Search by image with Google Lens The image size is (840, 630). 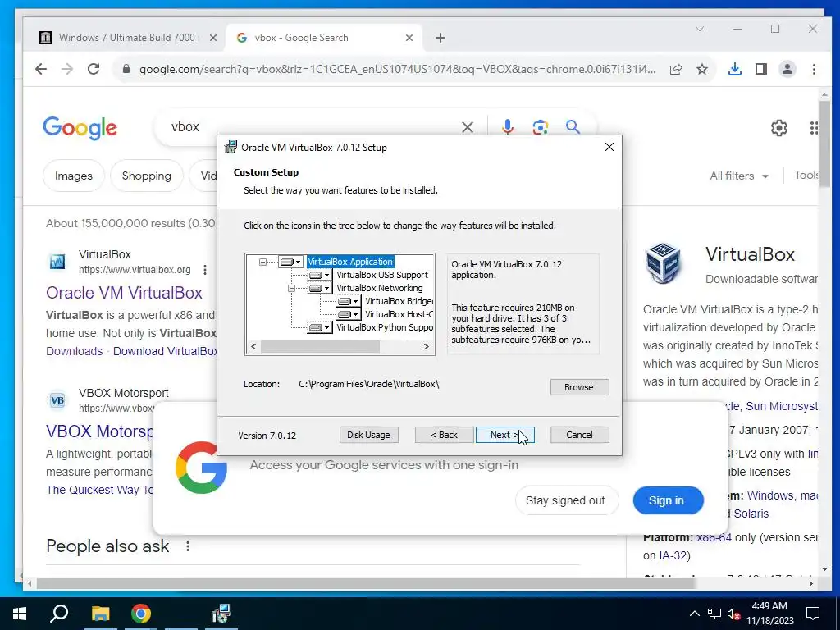tap(540, 127)
